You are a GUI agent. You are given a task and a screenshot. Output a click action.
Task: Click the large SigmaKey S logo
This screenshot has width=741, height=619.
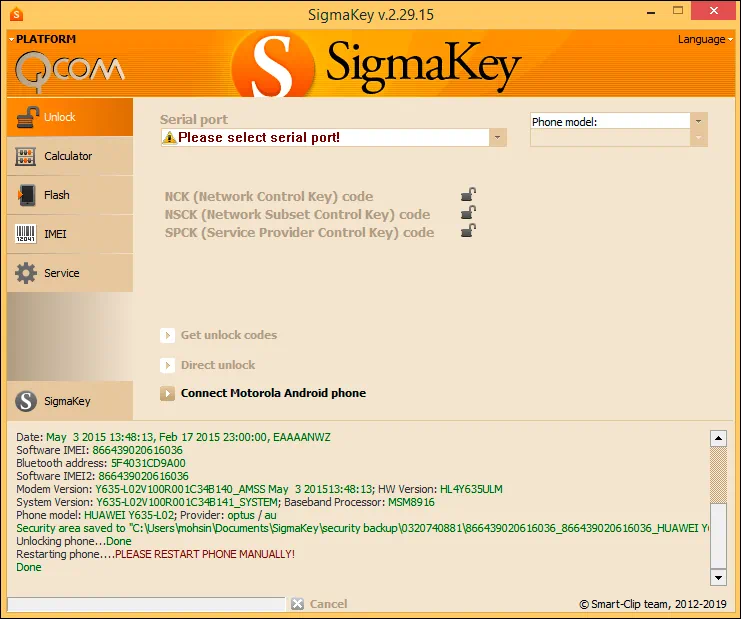(273, 65)
